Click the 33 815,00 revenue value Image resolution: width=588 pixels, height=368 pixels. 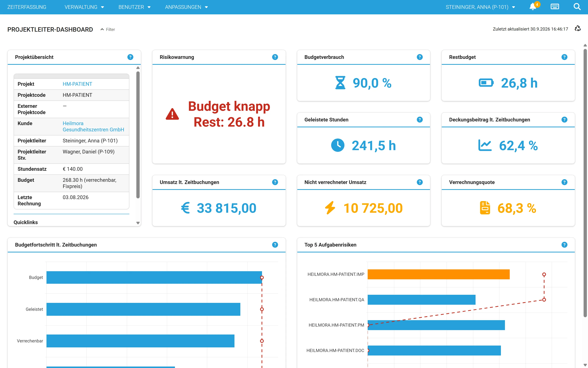[226, 208]
